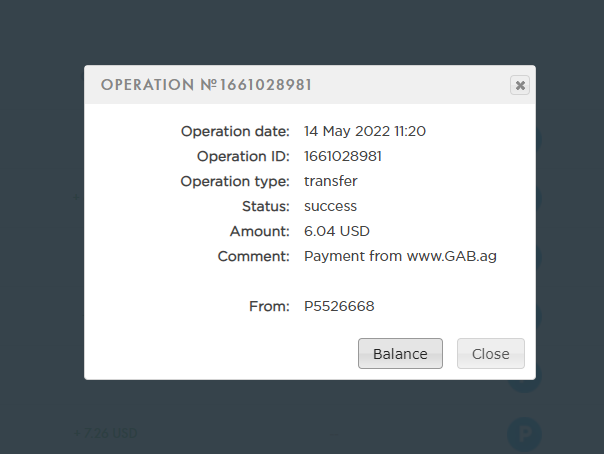Click the Operation date: label
The image size is (604, 454).
(235, 131)
